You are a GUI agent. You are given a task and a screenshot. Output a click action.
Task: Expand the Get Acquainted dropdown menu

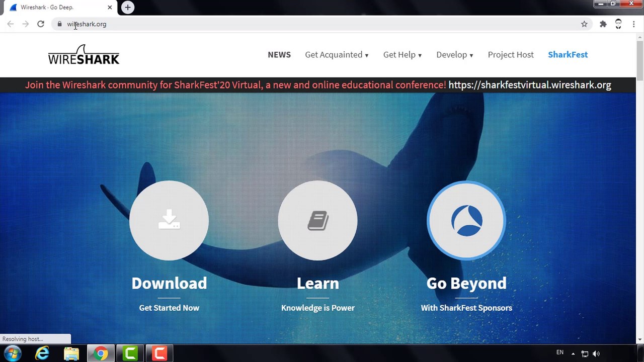pyautogui.click(x=337, y=54)
